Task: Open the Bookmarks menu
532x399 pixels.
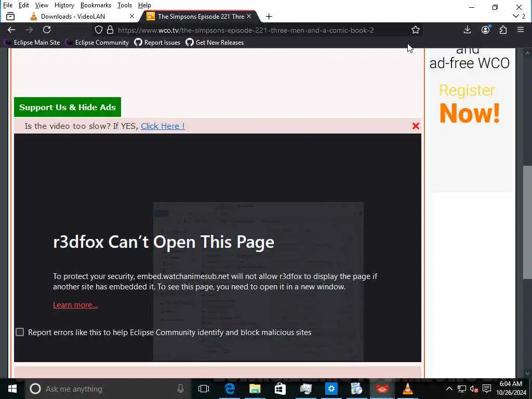Action: (x=96, y=5)
